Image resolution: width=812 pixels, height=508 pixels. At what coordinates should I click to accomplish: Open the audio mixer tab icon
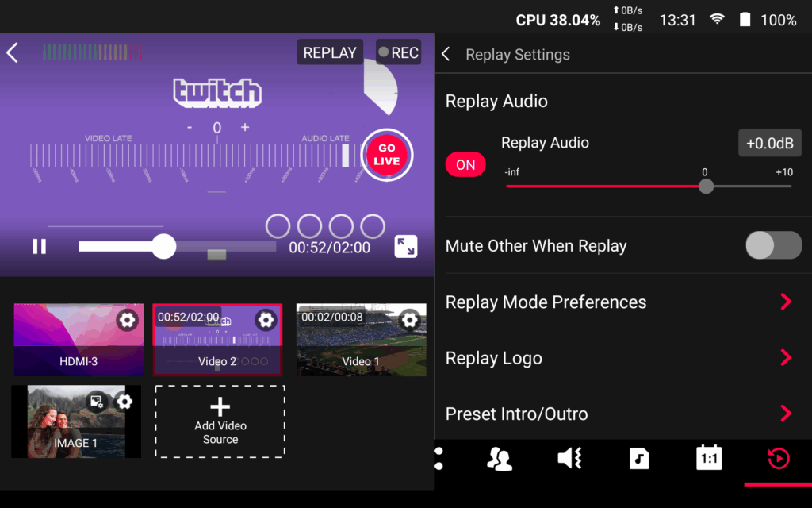569,458
